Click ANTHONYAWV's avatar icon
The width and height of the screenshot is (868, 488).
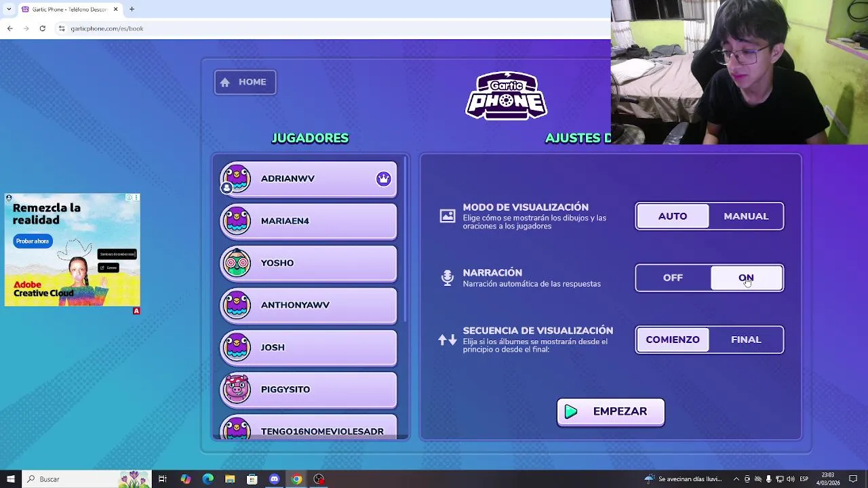(237, 305)
